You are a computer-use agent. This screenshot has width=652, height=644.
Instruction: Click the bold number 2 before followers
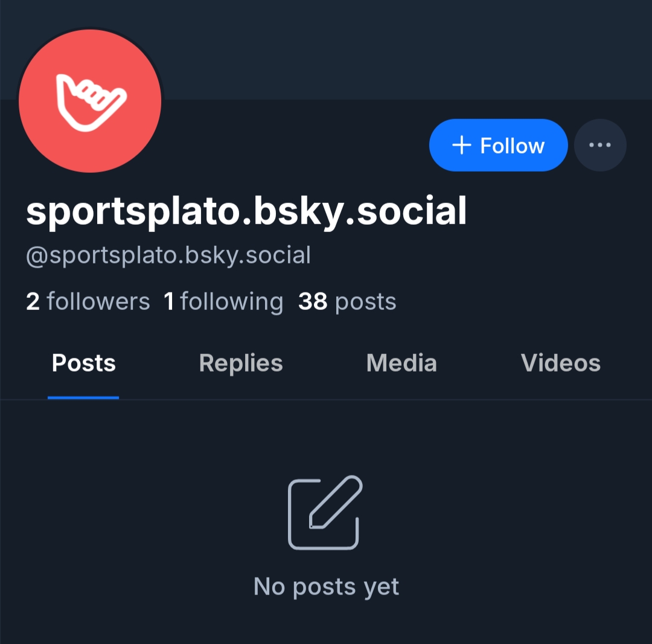[33, 301]
